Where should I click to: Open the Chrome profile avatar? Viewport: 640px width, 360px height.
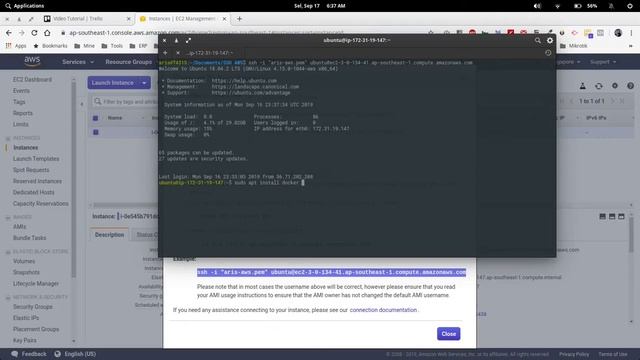pyautogui.click(x=618, y=33)
